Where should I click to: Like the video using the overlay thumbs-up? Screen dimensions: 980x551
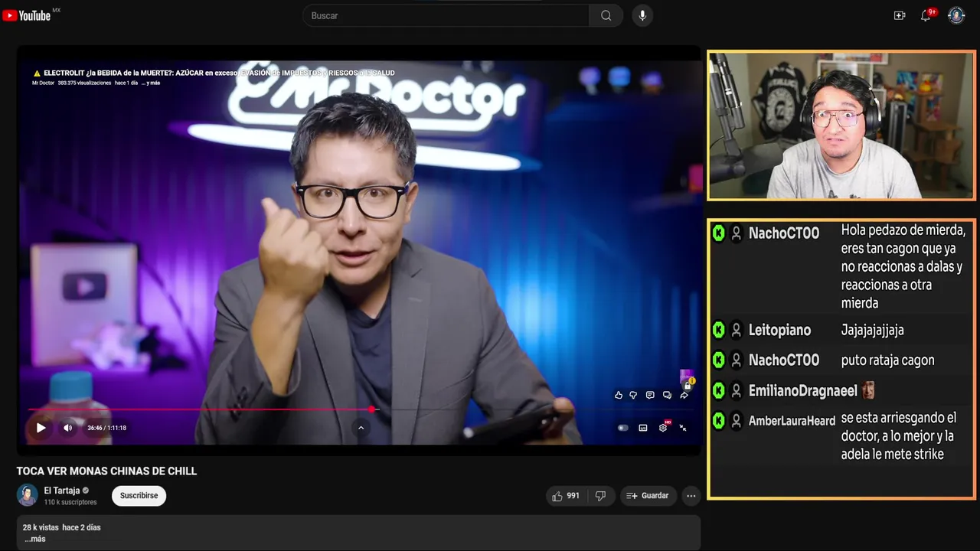point(619,395)
